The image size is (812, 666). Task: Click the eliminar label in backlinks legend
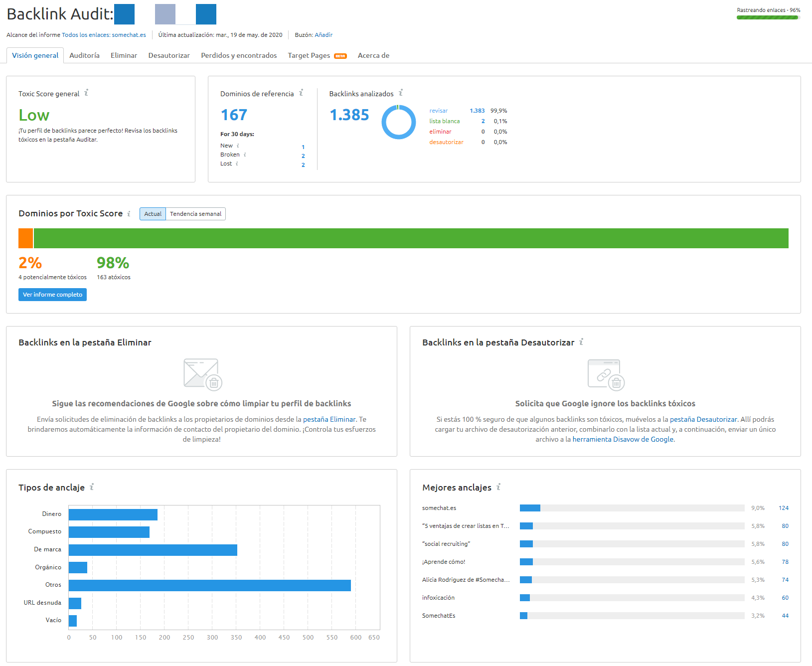coord(441,132)
